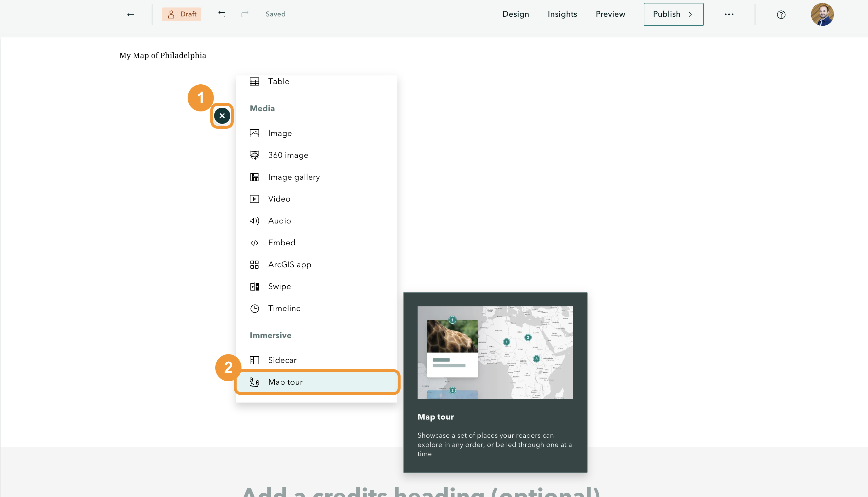Click the Map tour pins icon

tap(254, 382)
